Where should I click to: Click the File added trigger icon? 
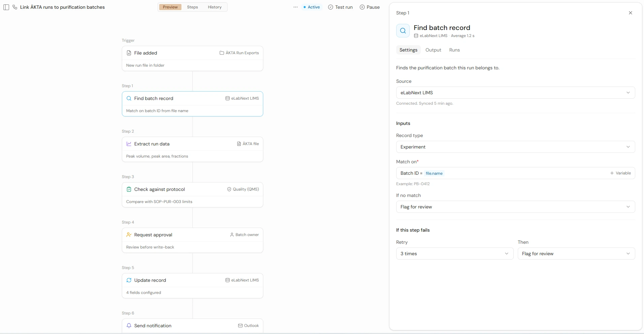pos(129,53)
